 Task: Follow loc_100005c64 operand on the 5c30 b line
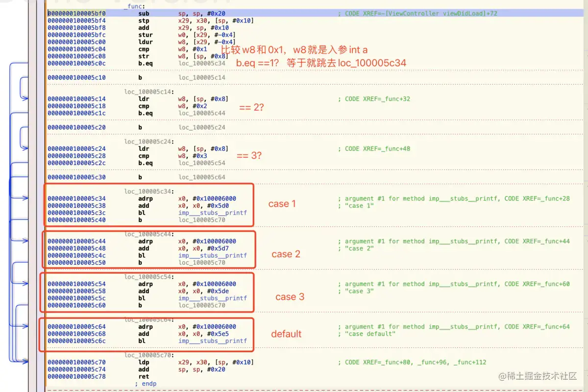[202, 177]
